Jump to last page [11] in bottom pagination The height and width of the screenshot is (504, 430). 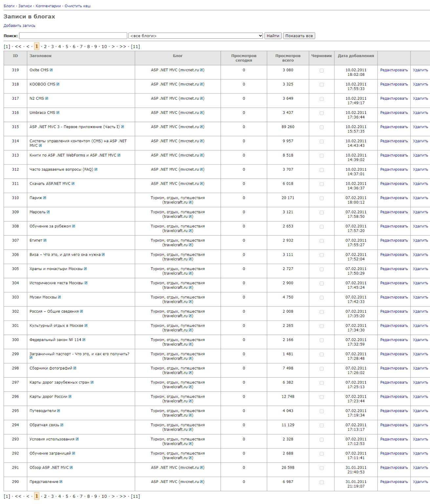pos(135,496)
